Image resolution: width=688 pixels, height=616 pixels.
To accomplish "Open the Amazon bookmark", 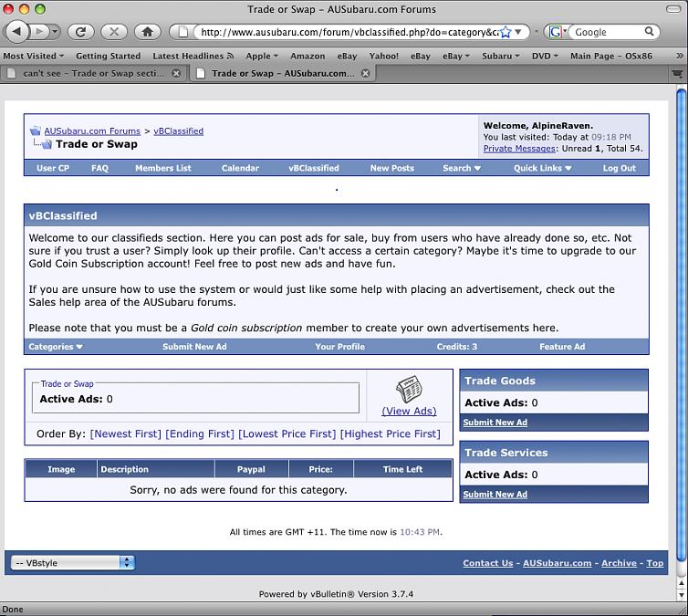I will (308, 57).
